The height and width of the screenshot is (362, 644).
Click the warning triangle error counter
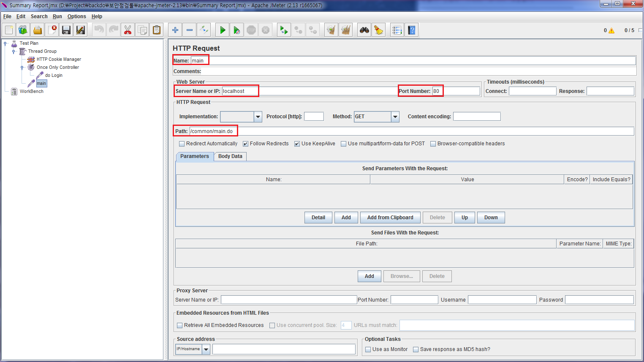tap(611, 30)
